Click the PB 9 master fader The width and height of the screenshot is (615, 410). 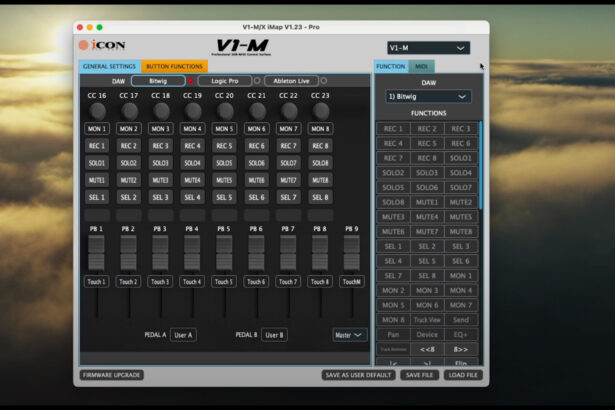352,253
